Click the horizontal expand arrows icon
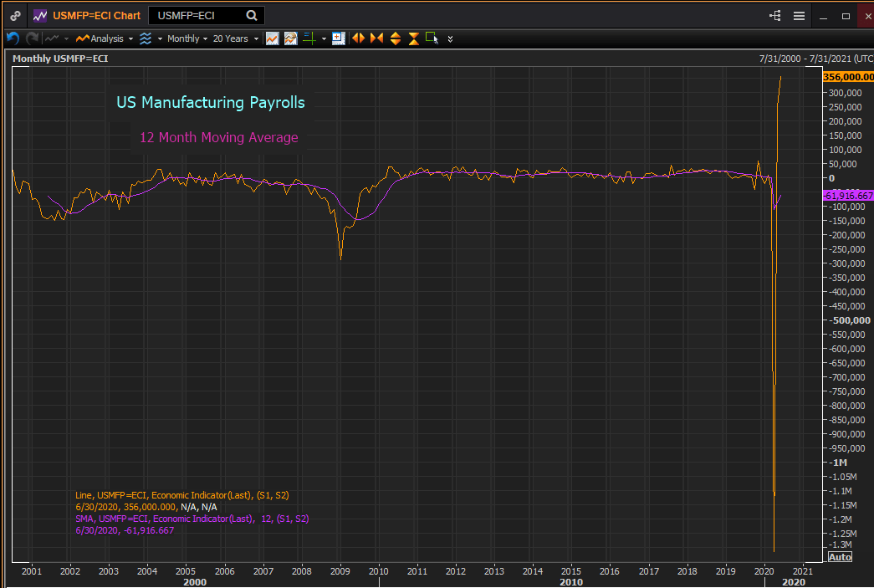 tap(358, 38)
